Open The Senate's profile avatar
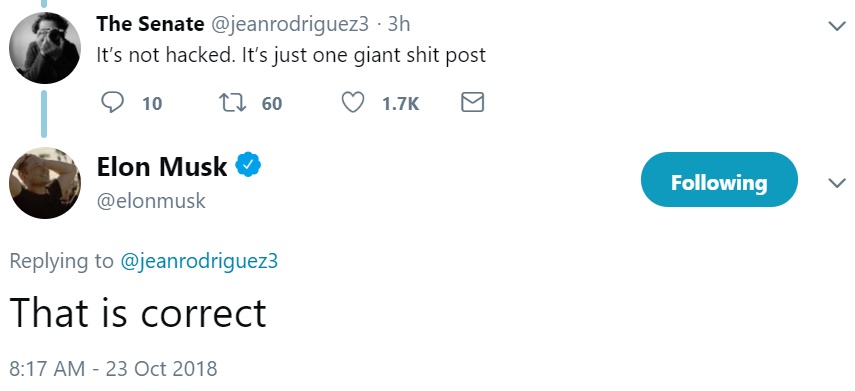The height and width of the screenshot is (391, 855). pos(45,47)
